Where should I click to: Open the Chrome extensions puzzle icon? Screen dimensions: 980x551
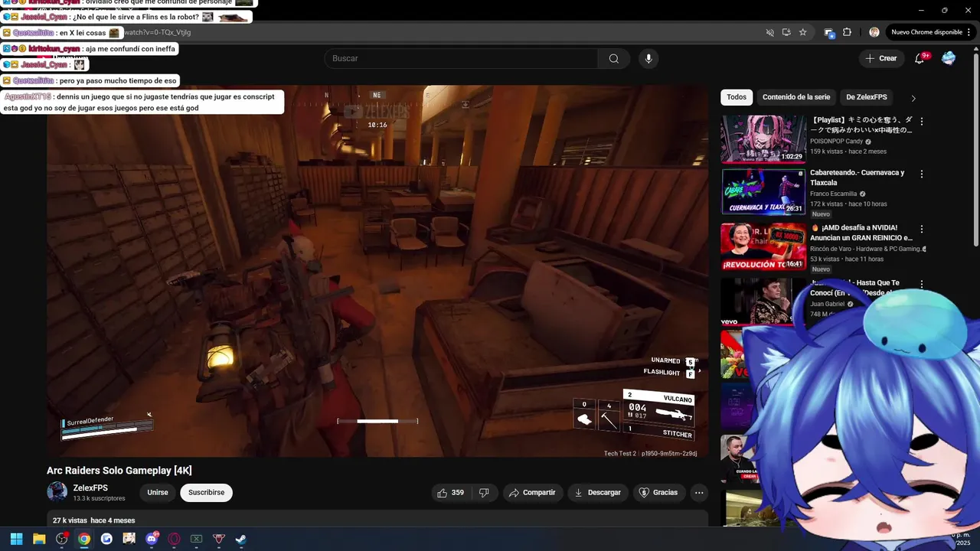click(x=847, y=32)
